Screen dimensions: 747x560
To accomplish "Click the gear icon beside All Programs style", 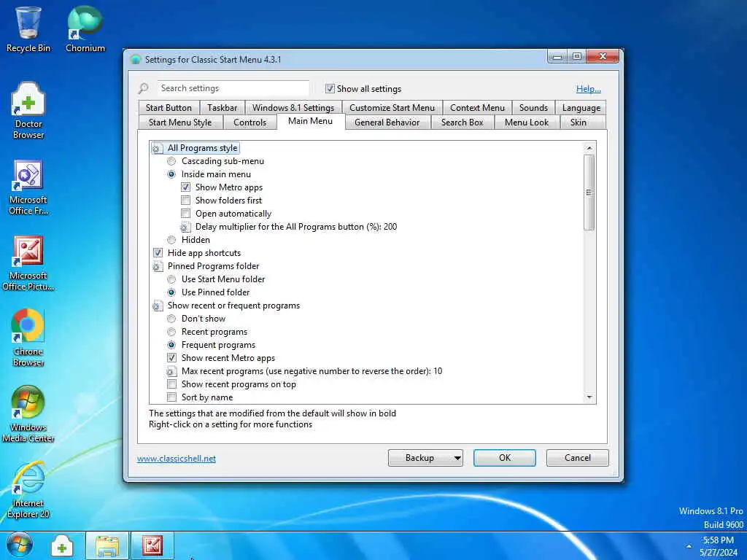I will [x=156, y=149].
